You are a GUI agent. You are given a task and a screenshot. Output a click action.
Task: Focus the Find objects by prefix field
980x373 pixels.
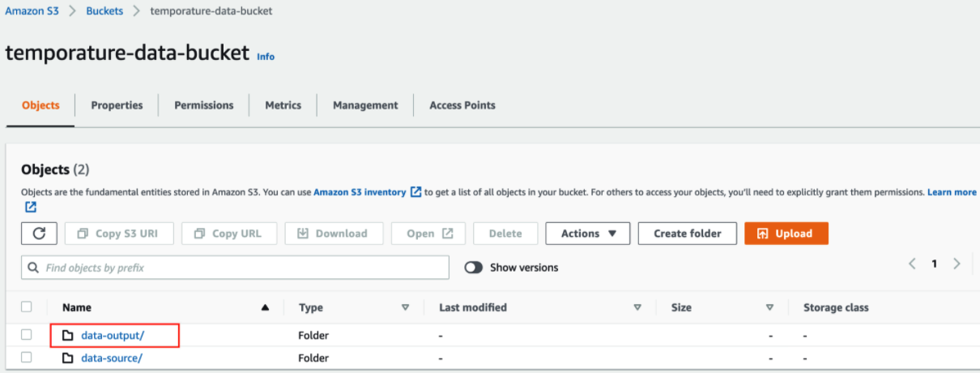tap(235, 268)
